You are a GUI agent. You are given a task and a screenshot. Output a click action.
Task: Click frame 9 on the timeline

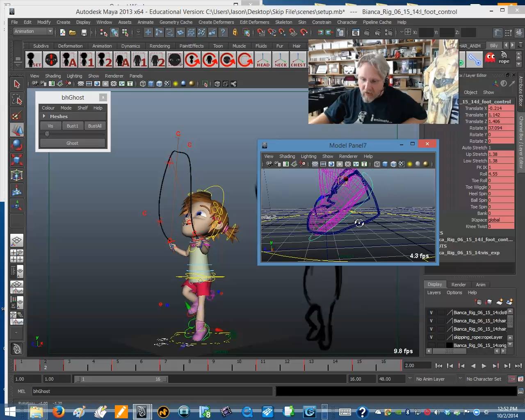[x=213, y=364]
